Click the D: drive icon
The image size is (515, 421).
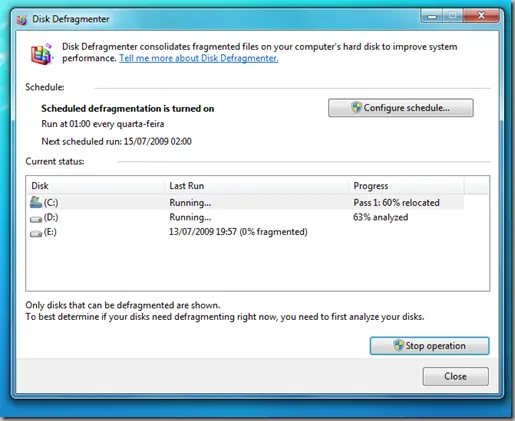click(36, 219)
